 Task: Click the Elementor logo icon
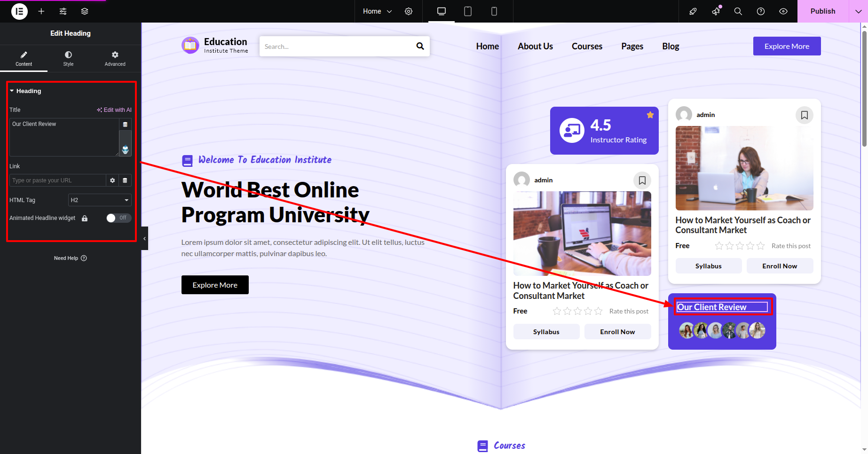pos(19,11)
